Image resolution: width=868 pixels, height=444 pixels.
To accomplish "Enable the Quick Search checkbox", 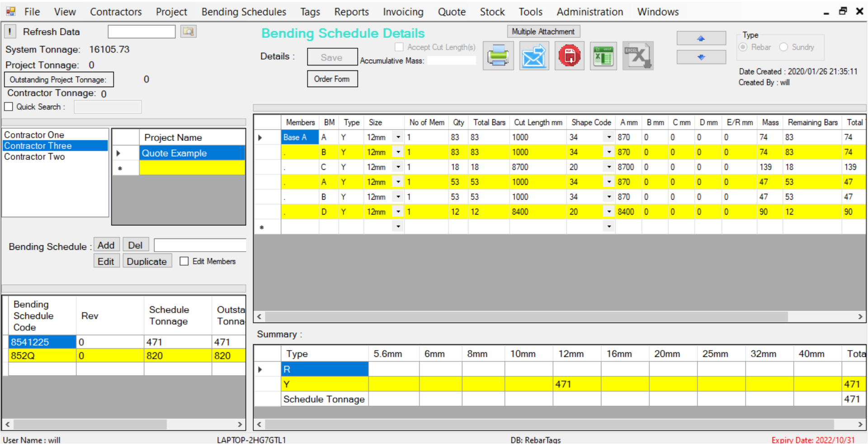I will point(8,106).
